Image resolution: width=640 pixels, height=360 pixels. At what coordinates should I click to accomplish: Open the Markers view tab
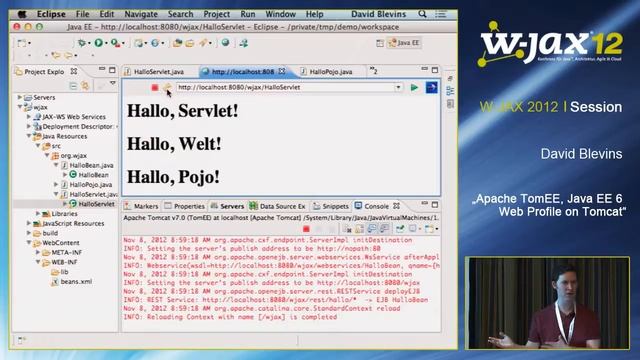pyautogui.click(x=141, y=206)
